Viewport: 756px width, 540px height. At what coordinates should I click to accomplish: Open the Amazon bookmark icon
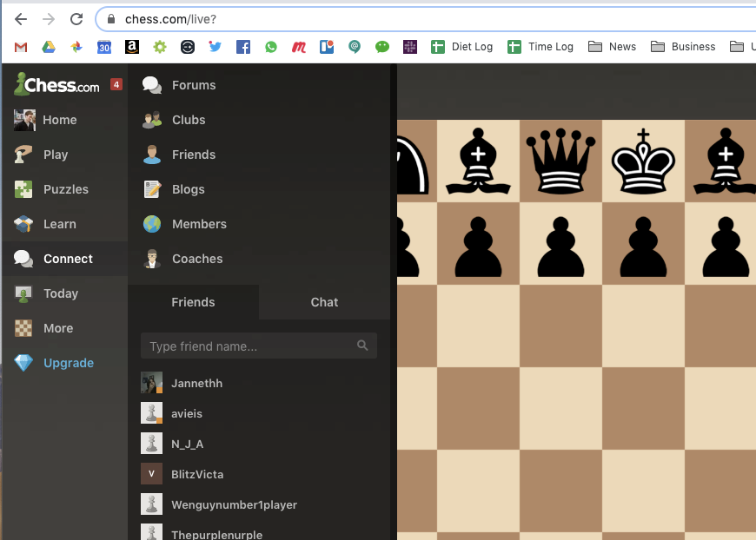point(132,47)
